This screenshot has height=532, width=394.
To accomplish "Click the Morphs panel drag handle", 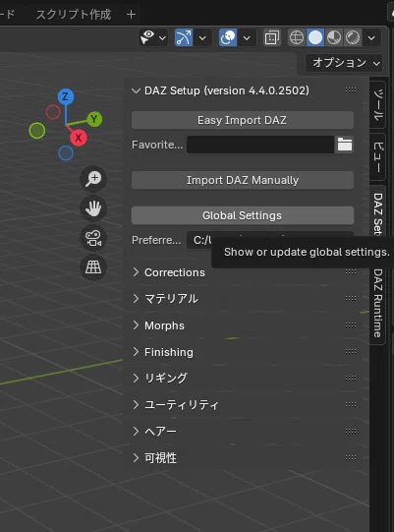I will [x=351, y=325].
